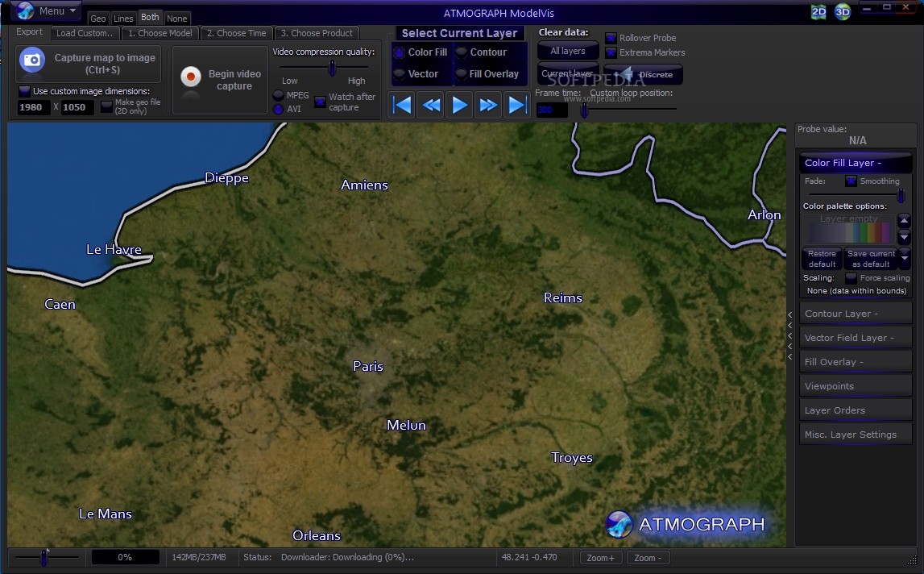924x574 pixels.
Task: Jump to last frame with skip-forward arrow
Action: pos(517,106)
